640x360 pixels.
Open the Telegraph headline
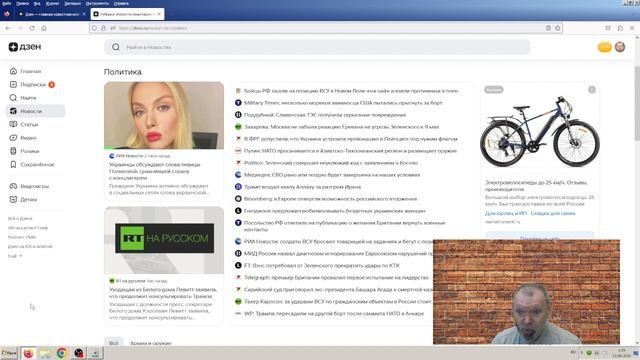(x=336, y=278)
